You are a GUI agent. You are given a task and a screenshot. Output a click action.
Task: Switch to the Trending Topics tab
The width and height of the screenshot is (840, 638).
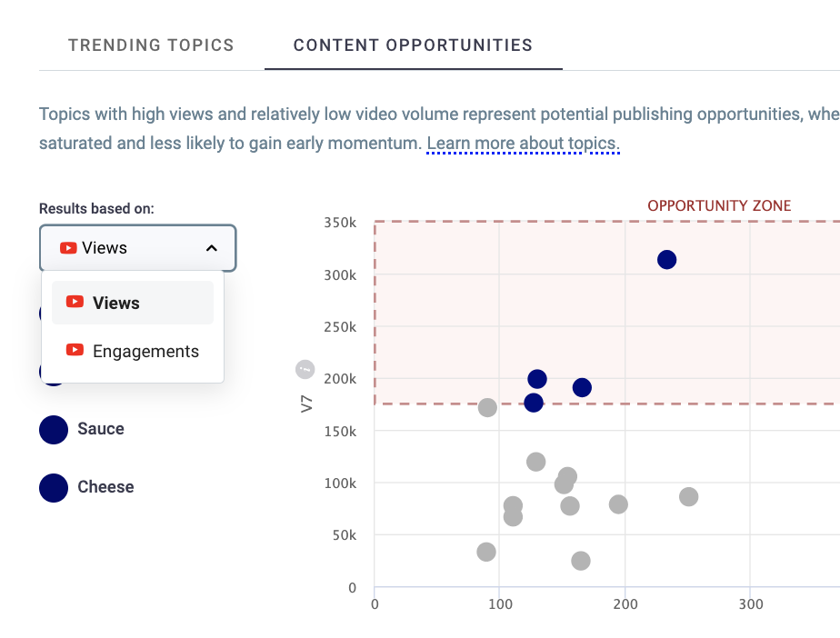pos(151,45)
